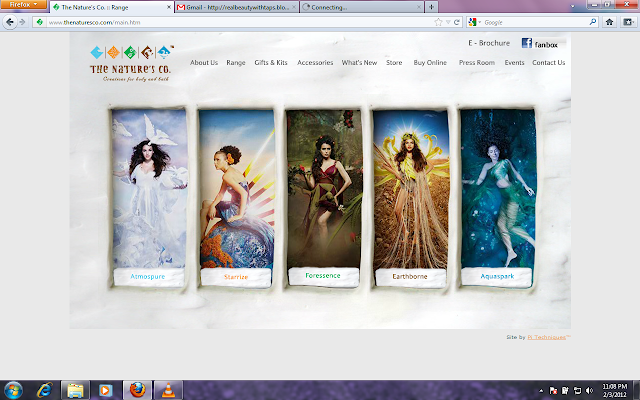Image resolution: width=640 pixels, height=400 pixels.
Task: Open the Firefox home page icon
Action: pyautogui.click(x=609, y=22)
